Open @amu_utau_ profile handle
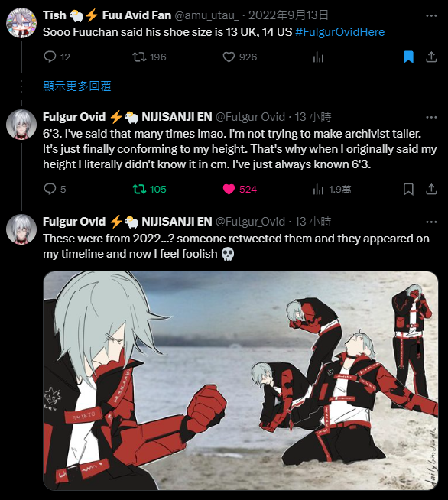Screen dimensions: 448x500 pos(206,15)
